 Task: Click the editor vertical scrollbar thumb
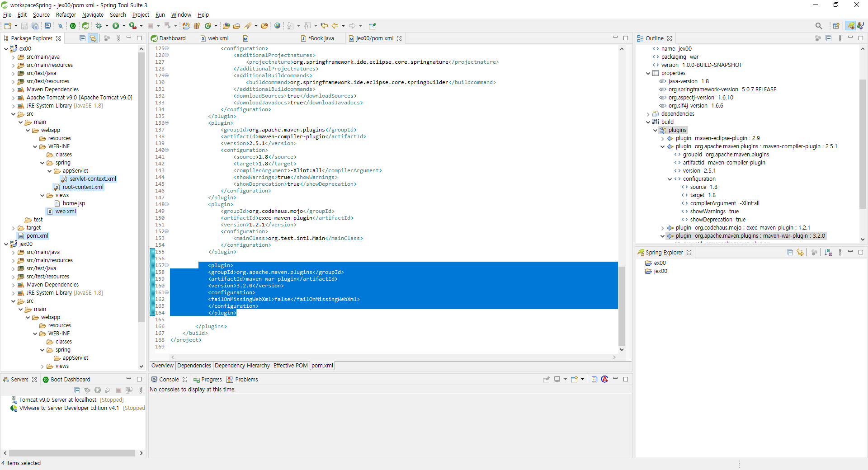(x=622, y=305)
